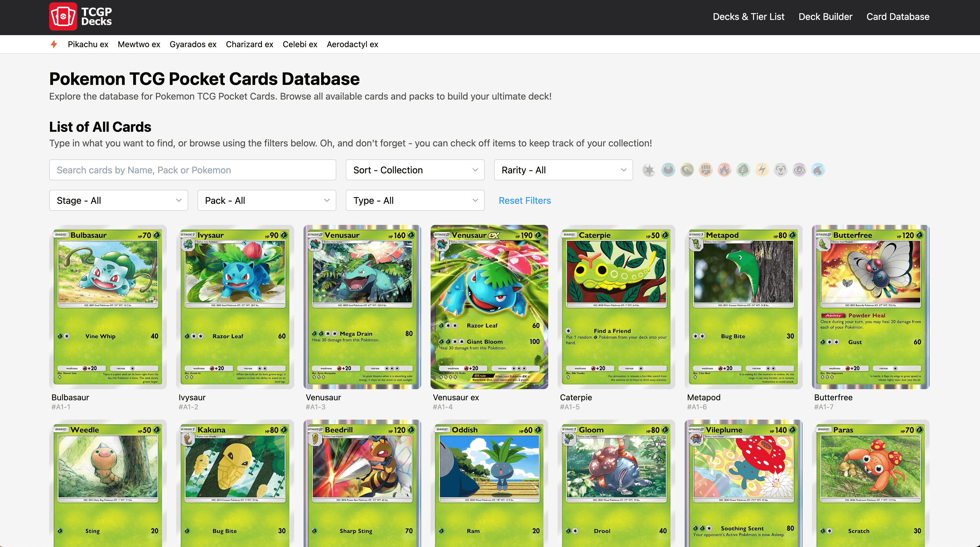Open Gyarados ex trending deck

(193, 44)
